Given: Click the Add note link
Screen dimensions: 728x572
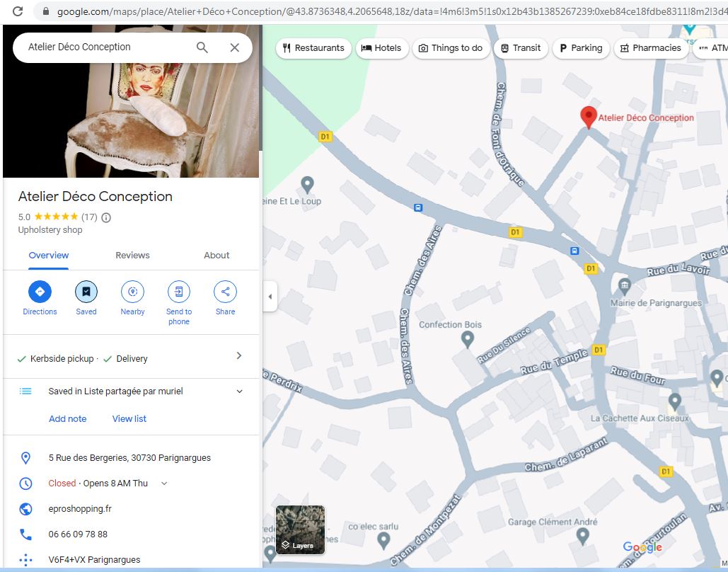Looking at the screenshot, I should [x=67, y=419].
